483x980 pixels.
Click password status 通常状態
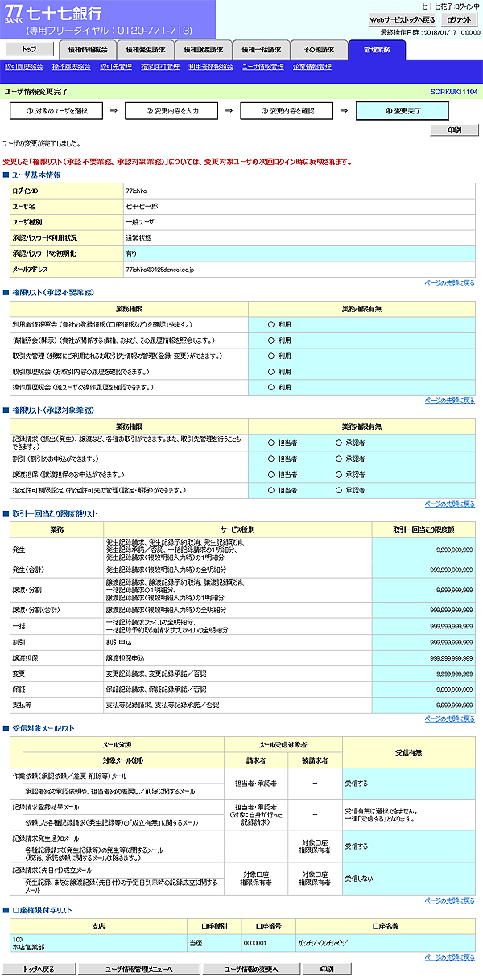[138, 238]
